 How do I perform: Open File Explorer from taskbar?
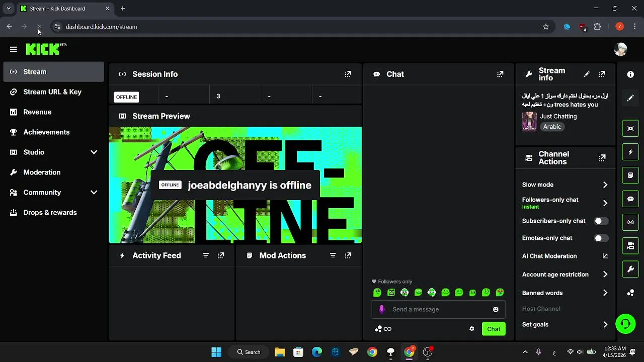pyautogui.click(x=280, y=352)
